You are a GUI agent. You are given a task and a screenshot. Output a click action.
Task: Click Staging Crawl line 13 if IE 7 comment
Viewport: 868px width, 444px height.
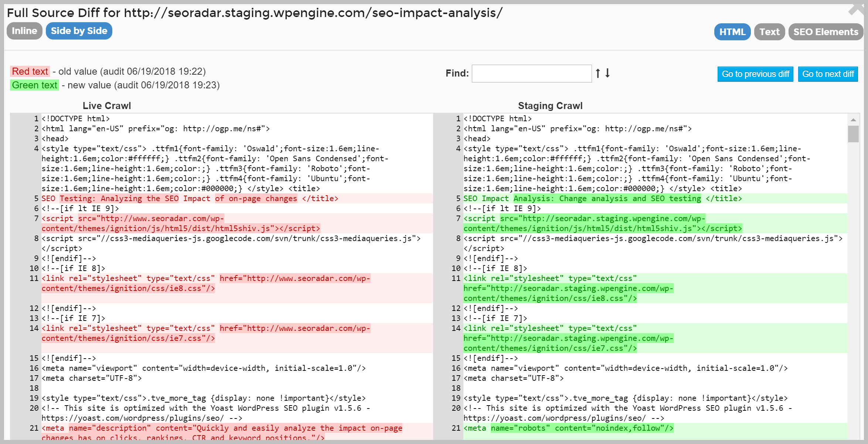pos(496,318)
